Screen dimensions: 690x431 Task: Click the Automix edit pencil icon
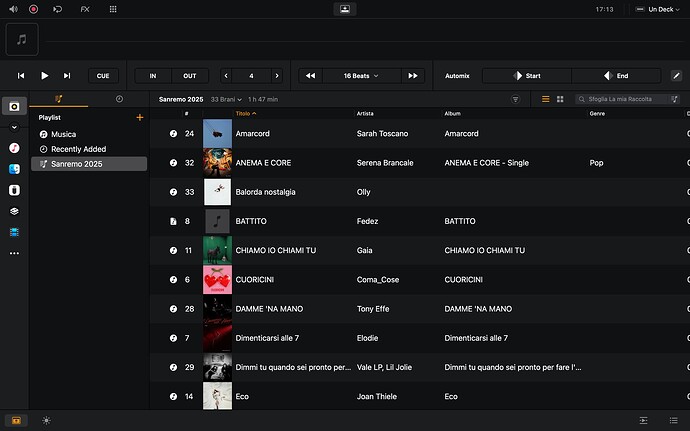click(677, 75)
